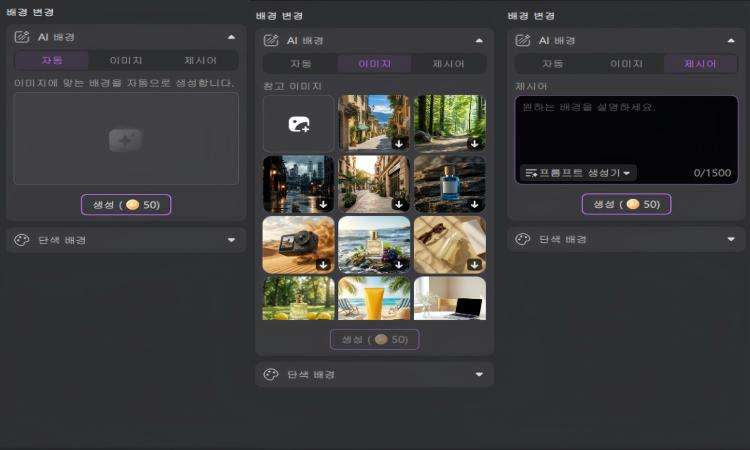750x450 pixels.
Task: Click auto-generate description text in left panel
Action: 124,83
